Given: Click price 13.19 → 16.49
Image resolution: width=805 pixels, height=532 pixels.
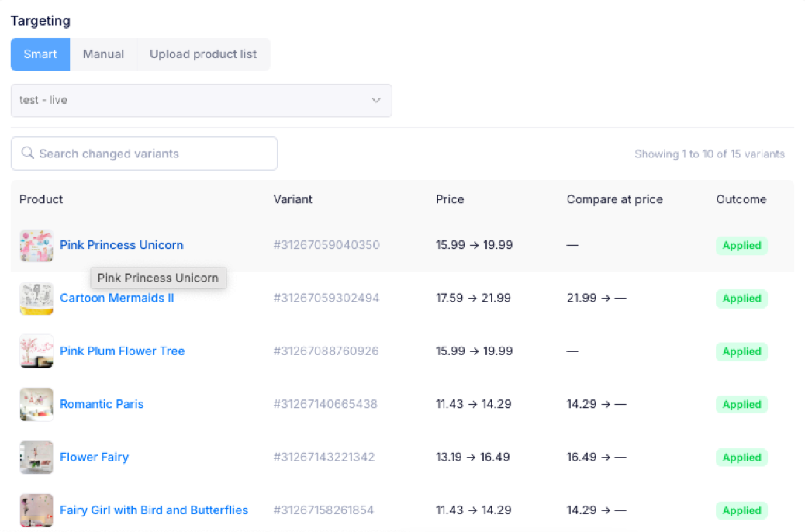Looking at the screenshot, I should (x=473, y=457).
